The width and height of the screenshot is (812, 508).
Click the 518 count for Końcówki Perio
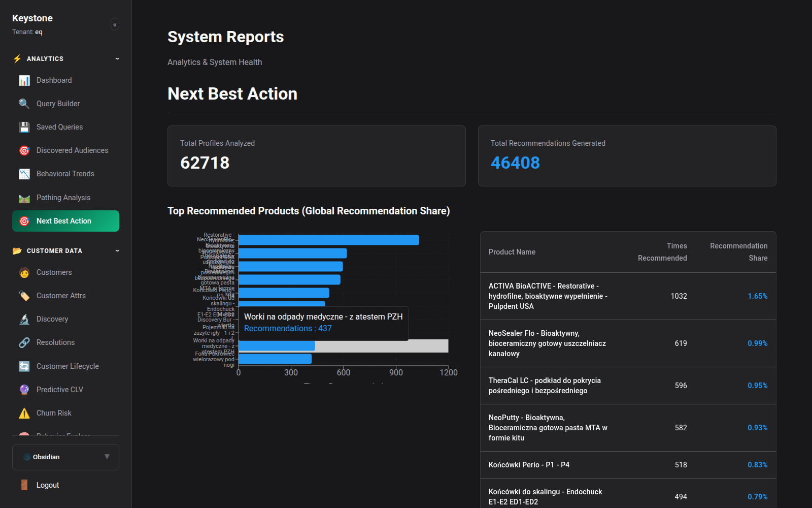tap(681, 465)
